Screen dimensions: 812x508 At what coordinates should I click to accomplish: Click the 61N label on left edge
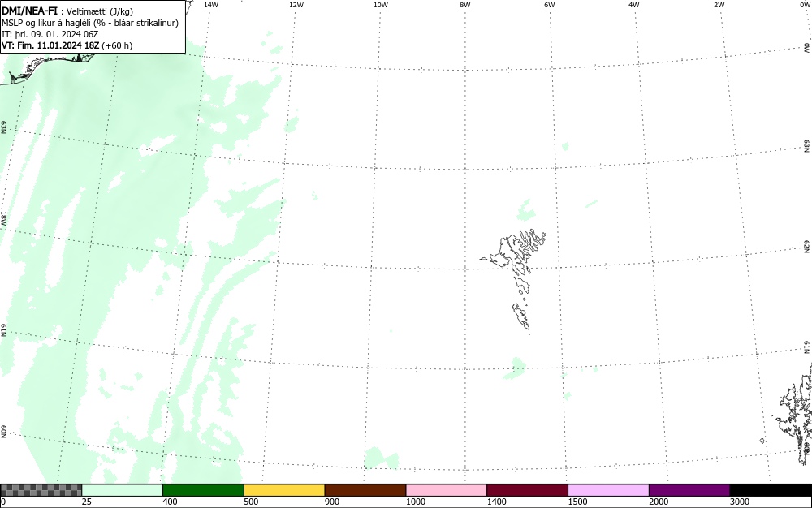tap(3, 330)
